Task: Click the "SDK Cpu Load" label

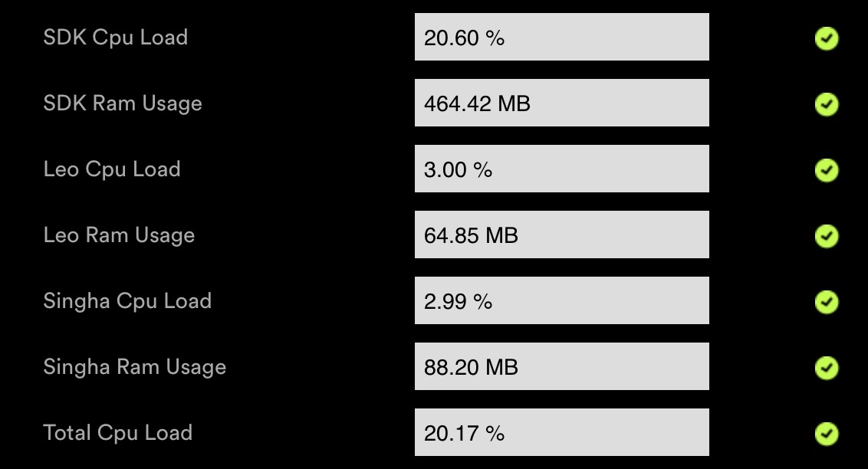Action: 116,38
